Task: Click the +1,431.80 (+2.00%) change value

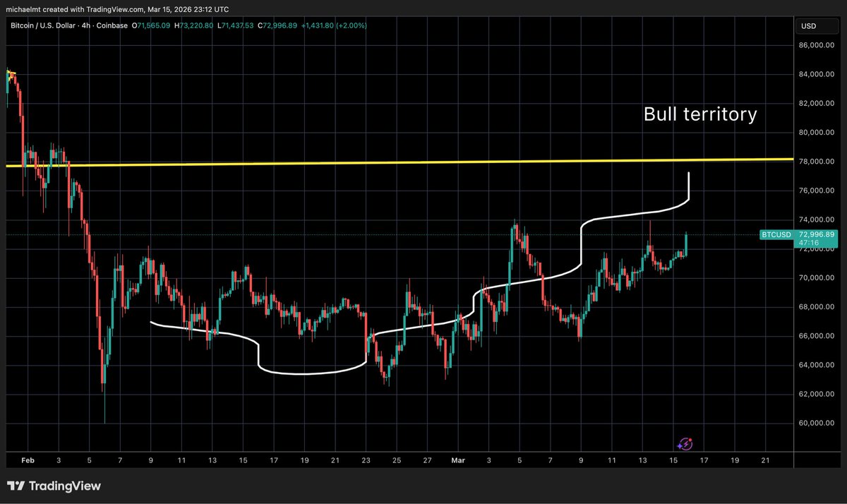Action: click(x=332, y=26)
